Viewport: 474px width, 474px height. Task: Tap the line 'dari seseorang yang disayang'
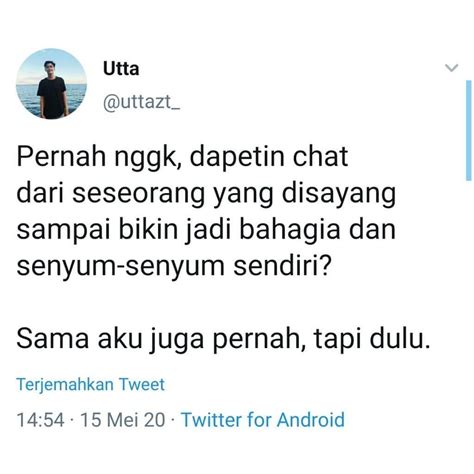206,193
